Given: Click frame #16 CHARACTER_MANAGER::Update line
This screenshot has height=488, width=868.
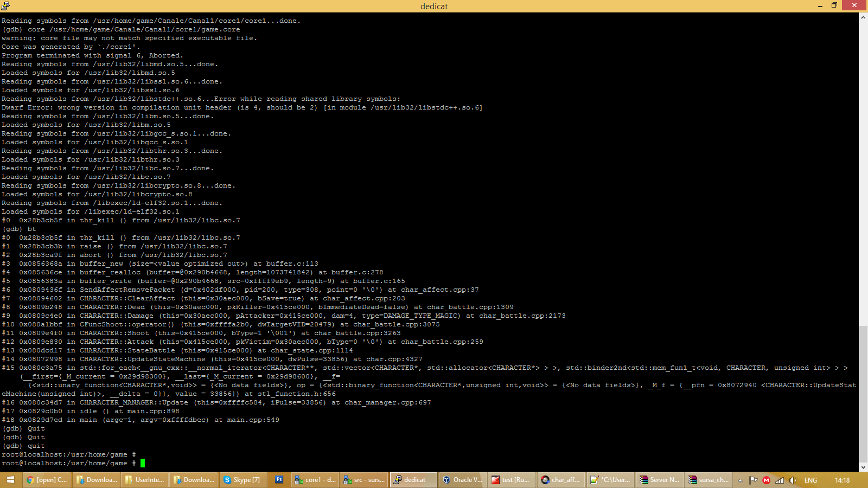Looking at the screenshot, I should (216, 402).
